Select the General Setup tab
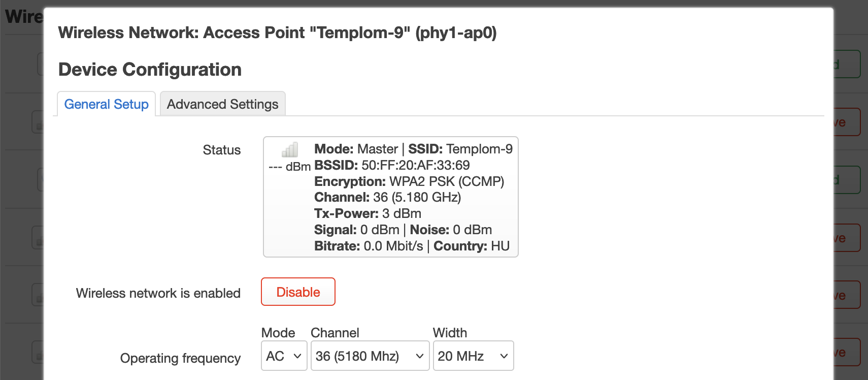 106,104
